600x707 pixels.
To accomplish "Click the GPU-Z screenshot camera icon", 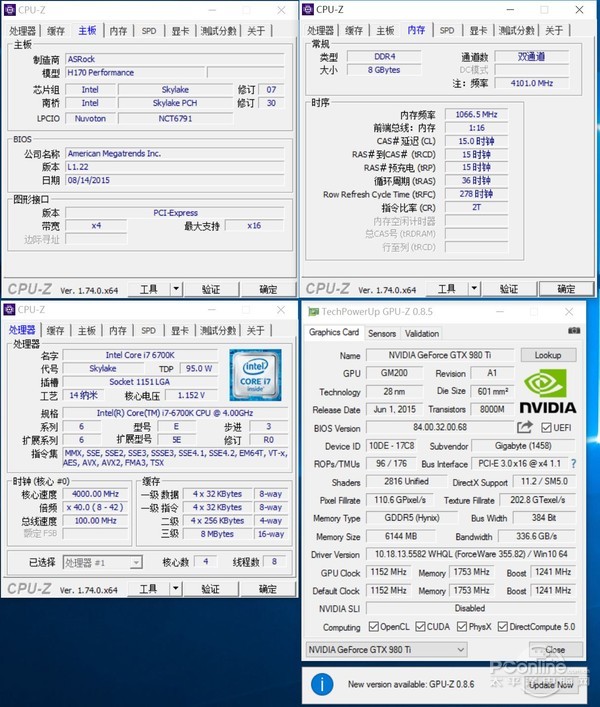I will 573,331.
